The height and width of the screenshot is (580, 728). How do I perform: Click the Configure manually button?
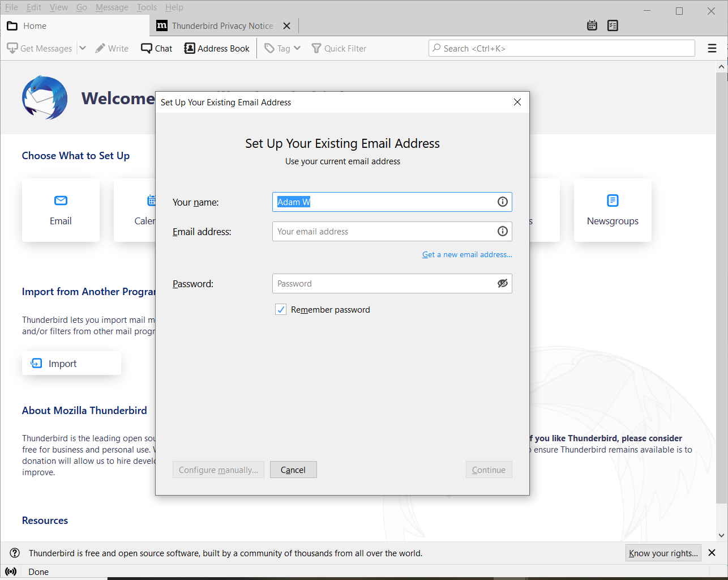click(x=219, y=470)
